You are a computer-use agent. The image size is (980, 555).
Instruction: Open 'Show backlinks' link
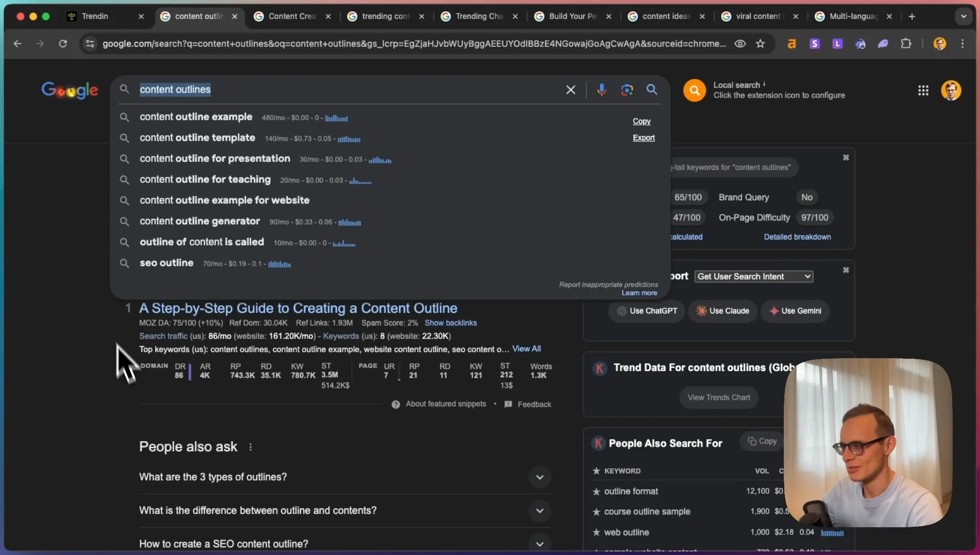(450, 323)
